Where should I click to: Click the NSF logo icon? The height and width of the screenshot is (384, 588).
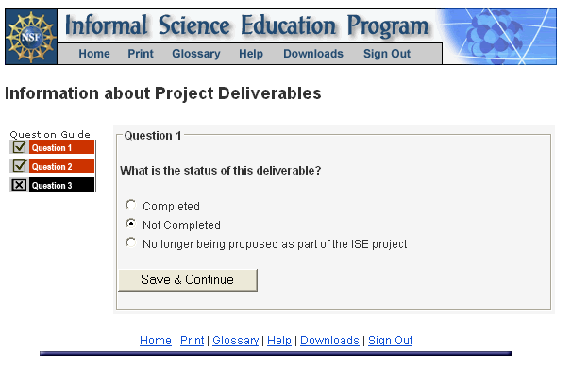(x=31, y=38)
